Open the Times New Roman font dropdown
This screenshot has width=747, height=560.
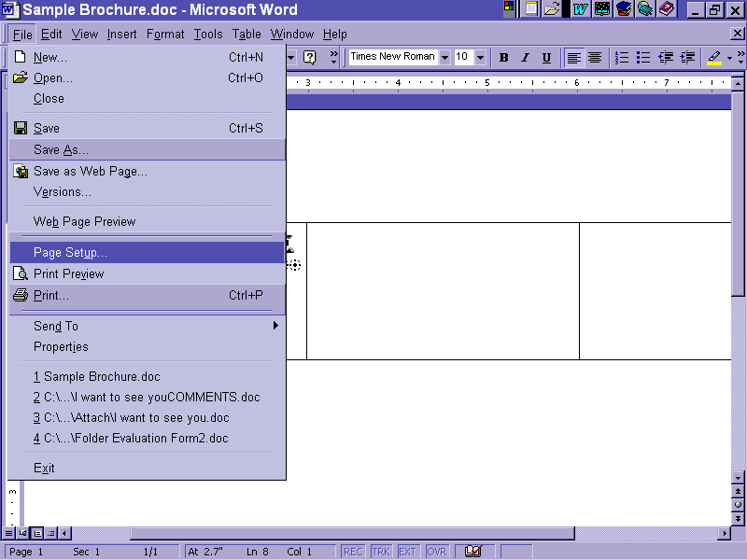[x=444, y=57]
